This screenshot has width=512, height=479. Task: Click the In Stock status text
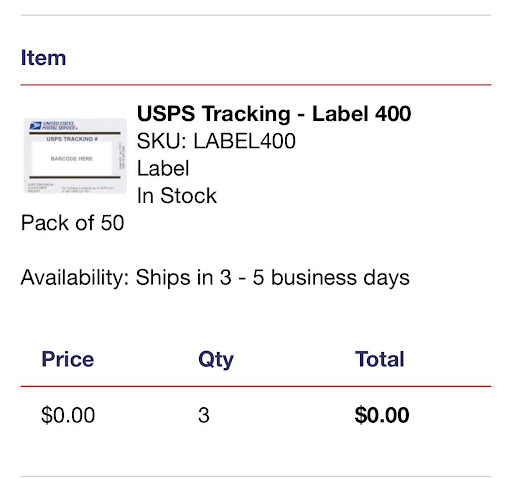point(177,195)
